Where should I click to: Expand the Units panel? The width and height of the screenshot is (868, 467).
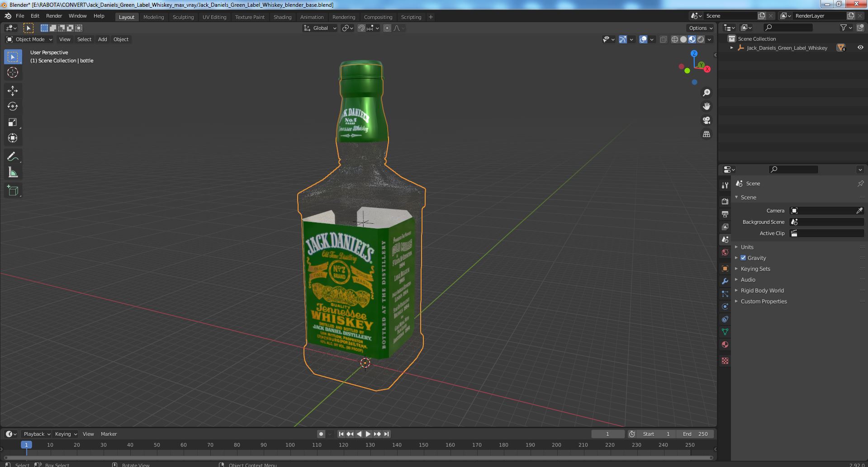tap(747, 247)
